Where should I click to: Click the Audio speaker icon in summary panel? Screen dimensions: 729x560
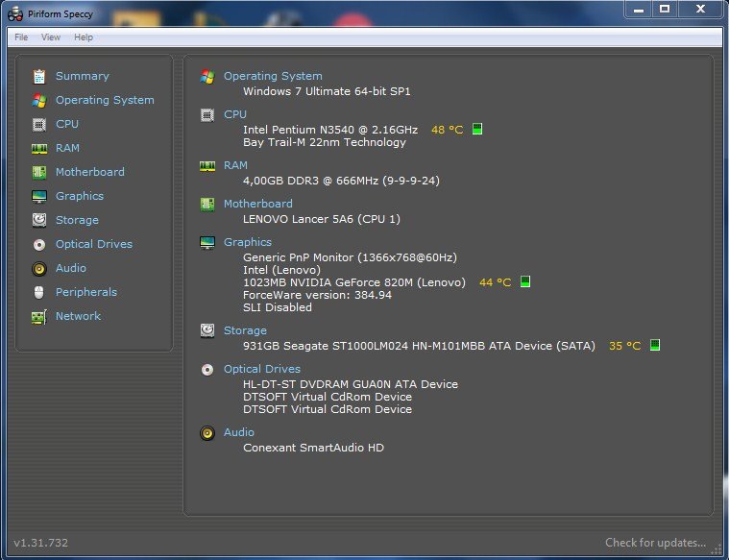[207, 433]
